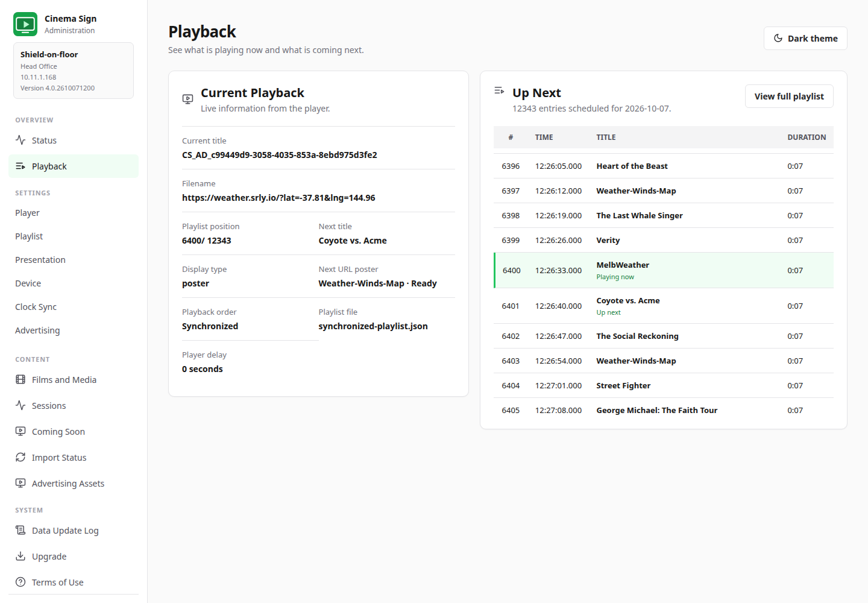Click the Playback list icon in sidebar

pyautogui.click(x=20, y=166)
